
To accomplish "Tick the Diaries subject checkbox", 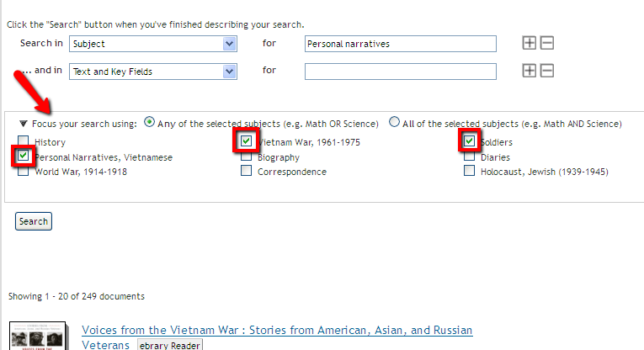I will click(469, 156).
